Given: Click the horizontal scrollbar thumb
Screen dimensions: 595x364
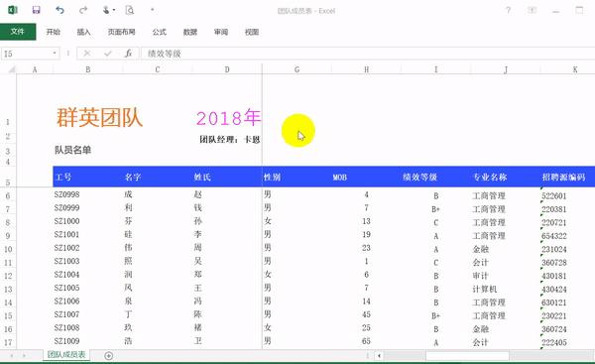Looking at the screenshot, I should pos(467,356).
